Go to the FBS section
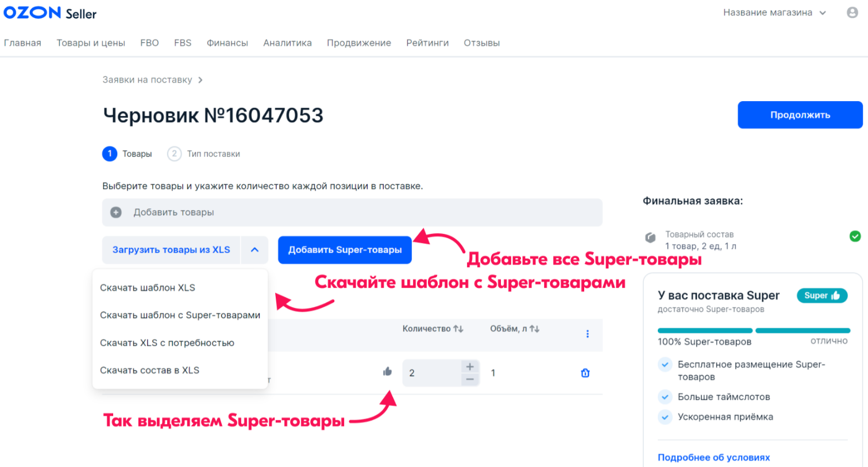Image resolution: width=868 pixels, height=467 pixels. (x=183, y=43)
